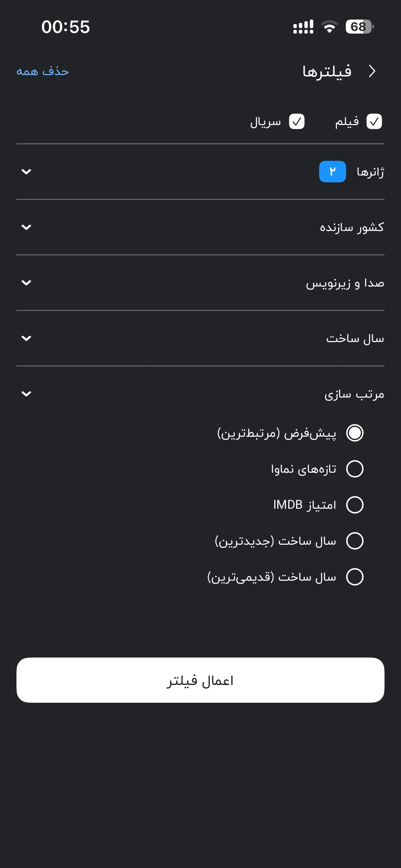401x868 pixels.
Task: Expand the صدا و زیرنویس chevron
Action: [26, 282]
